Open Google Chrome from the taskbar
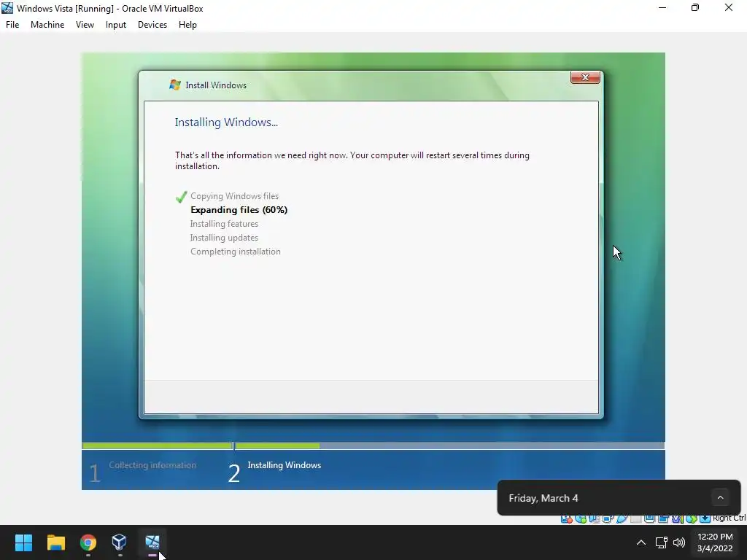Viewport: 747px width, 560px height. coord(88,542)
